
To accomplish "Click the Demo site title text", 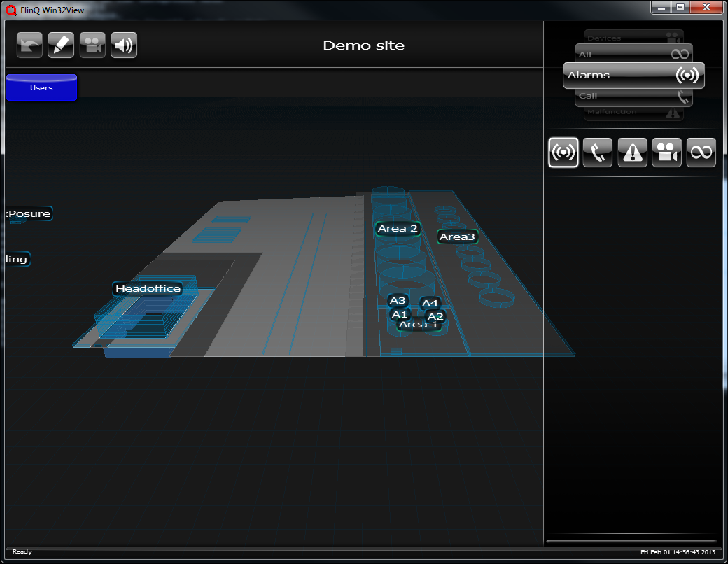I will 363,45.
